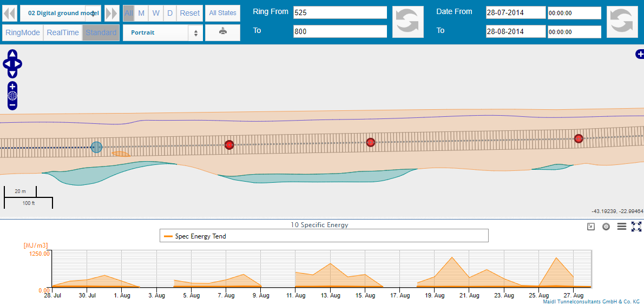Viewport: 644px width, 305px height.
Task: Select the W weekly range tab
Action: coord(156,13)
